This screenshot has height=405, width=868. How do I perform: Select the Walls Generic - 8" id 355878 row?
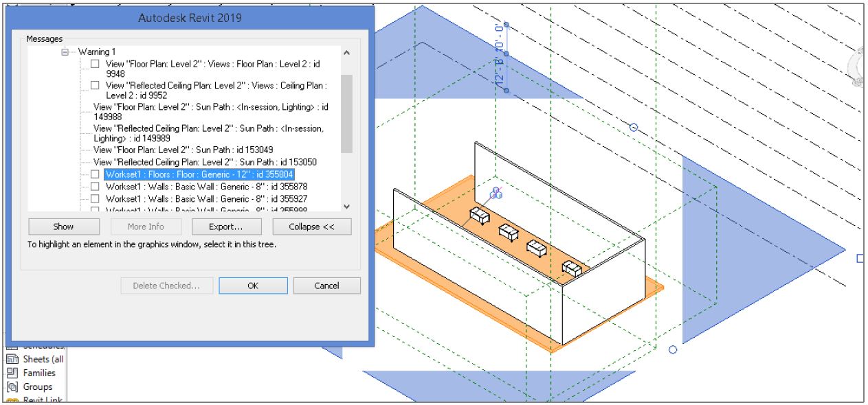(206, 186)
